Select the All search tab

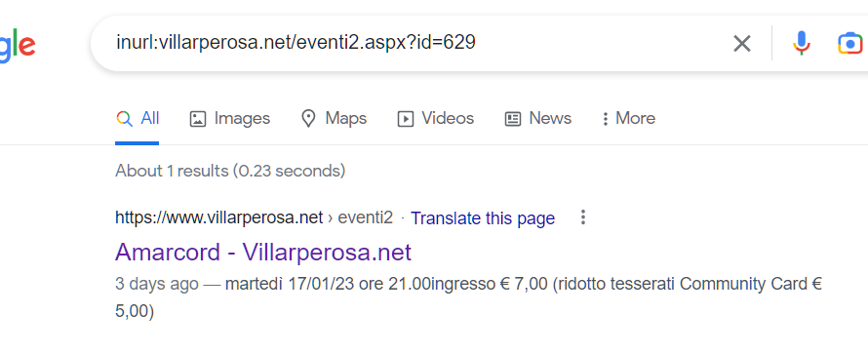(x=138, y=118)
